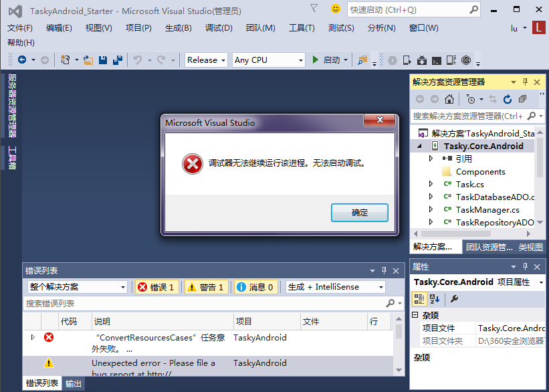Expand the References node in Solution Explorer
The height and width of the screenshot is (392, 549).
[x=431, y=159]
